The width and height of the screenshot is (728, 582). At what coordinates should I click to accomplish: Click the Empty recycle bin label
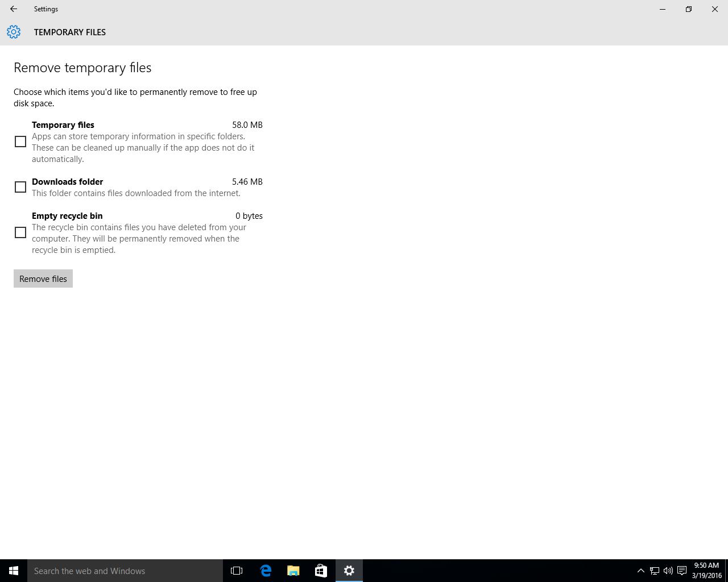coord(67,216)
